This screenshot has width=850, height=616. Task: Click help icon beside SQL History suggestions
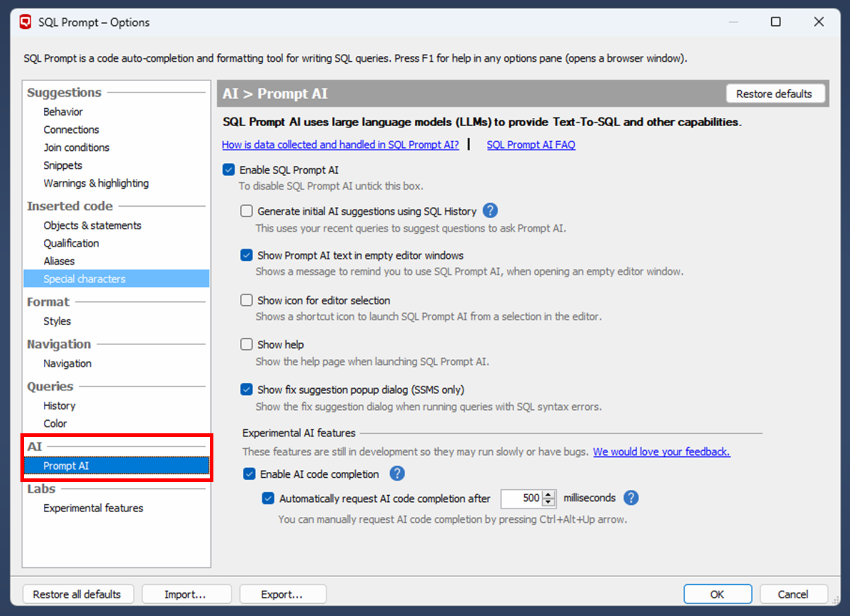(x=490, y=211)
